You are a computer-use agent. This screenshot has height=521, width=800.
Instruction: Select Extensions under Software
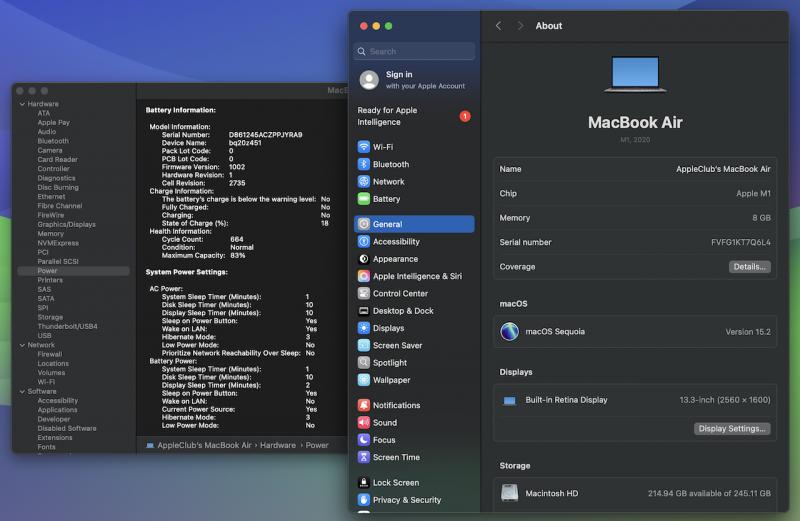[55, 438]
